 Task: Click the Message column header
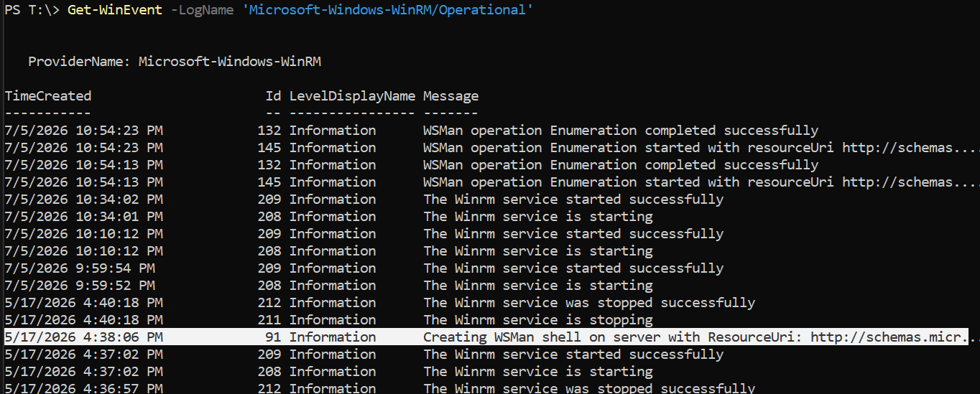(x=450, y=95)
